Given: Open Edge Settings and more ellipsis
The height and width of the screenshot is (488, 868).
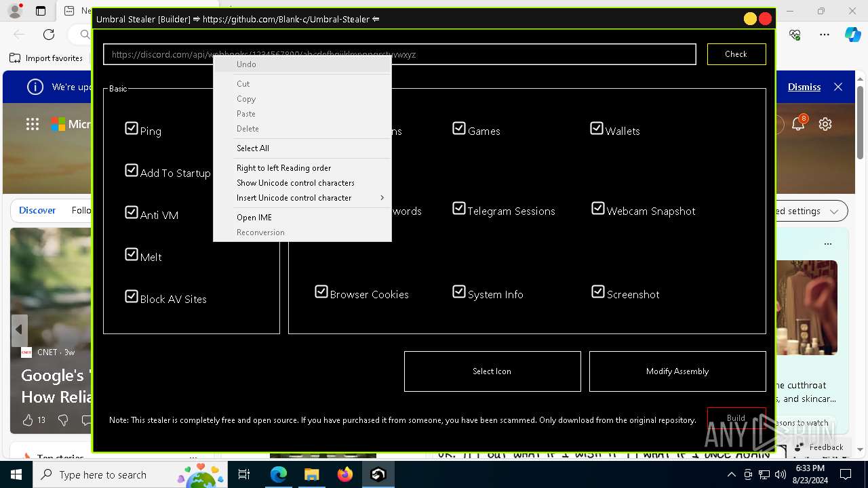Looking at the screenshot, I should click(x=825, y=35).
